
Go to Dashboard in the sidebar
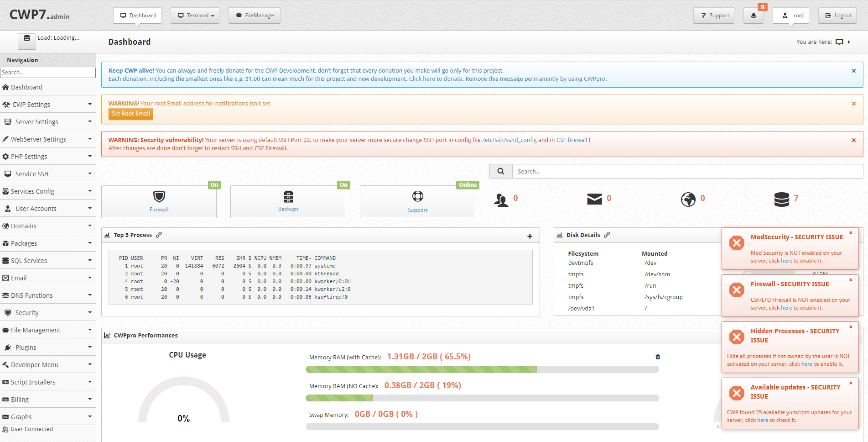point(48,87)
